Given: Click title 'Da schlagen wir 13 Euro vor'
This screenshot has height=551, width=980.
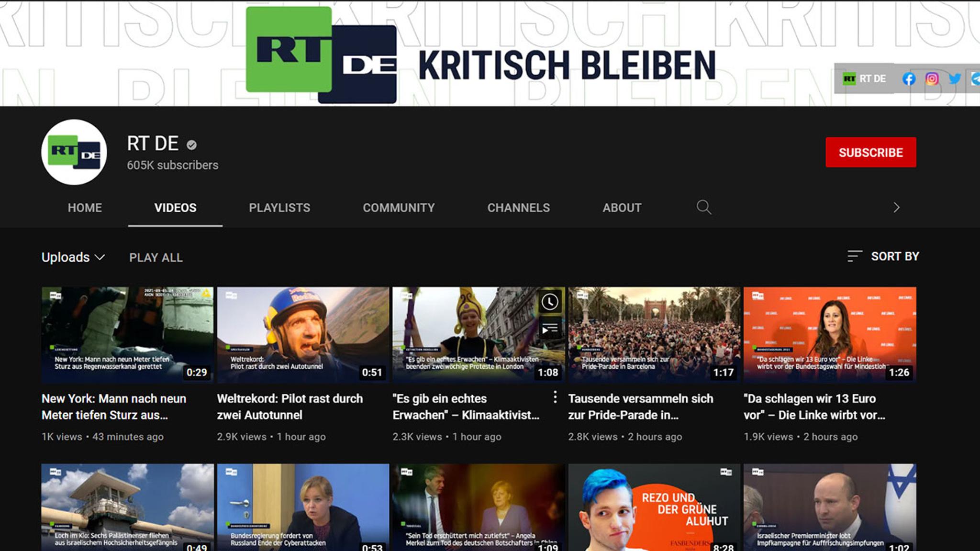Looking at the screenshot, I should [x=814, y=407].
